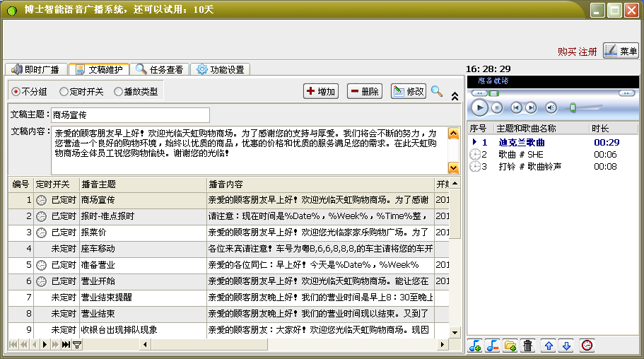Screen dimensions: 644x359
Task: Open the 菜单 menu button
Action: click(621, 50)
